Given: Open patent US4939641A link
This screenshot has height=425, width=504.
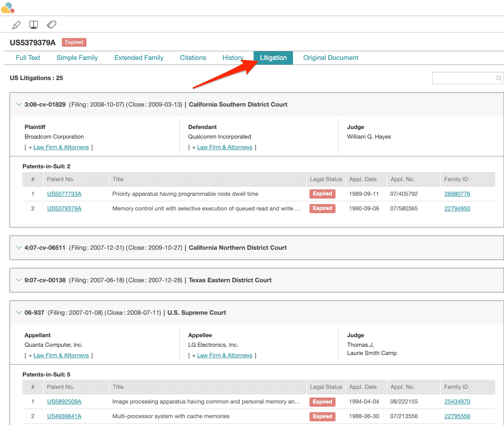Looking at the screenshot, I should [64, 416].
